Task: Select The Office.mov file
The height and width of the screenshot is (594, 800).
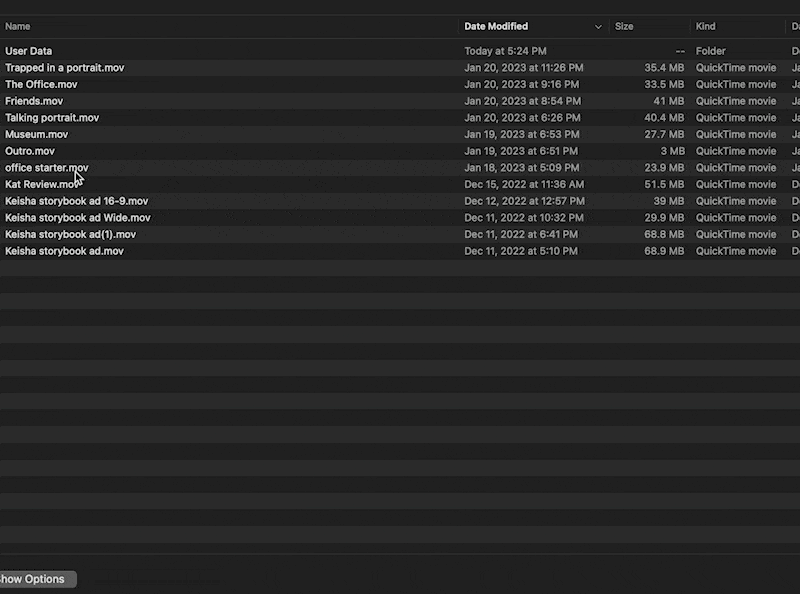Action: (x=41, y=85)
